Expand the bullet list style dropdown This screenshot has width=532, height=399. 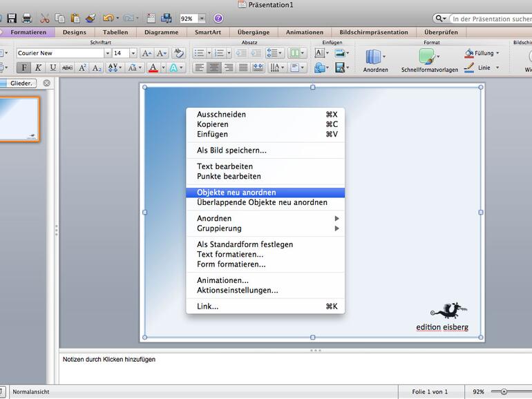[209, 53]
